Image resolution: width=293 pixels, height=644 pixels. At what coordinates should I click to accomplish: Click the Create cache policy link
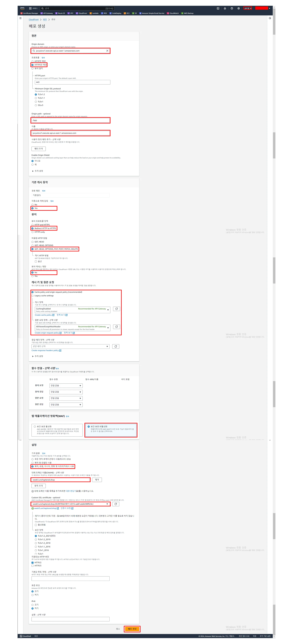43,315
